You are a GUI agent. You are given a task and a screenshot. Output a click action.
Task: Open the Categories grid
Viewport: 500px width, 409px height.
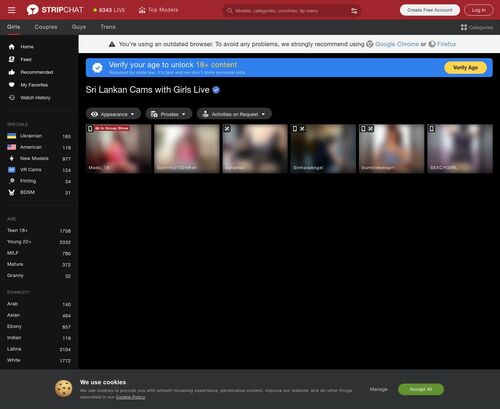[477, 27]
